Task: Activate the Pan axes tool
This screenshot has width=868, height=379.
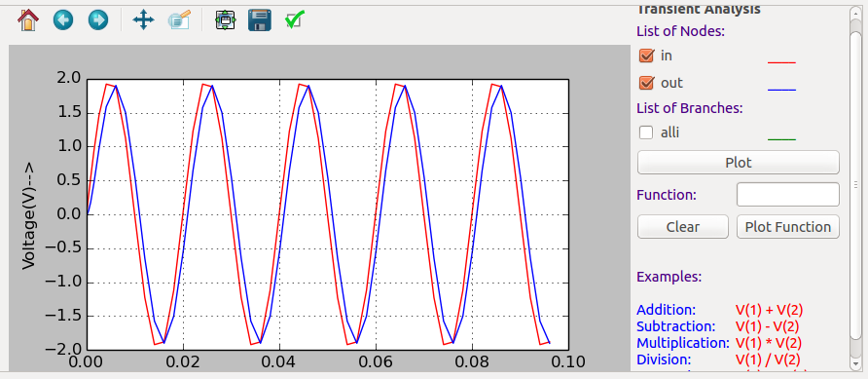Action: click(x=143, y=20)
